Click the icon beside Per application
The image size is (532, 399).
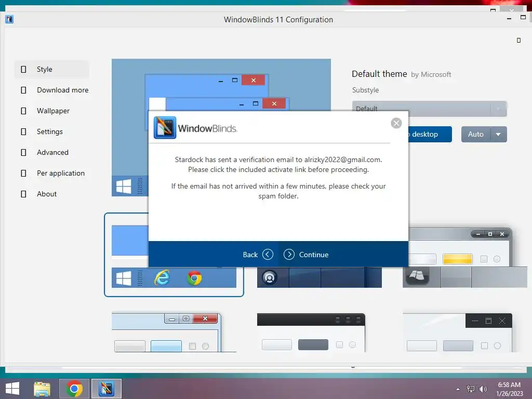coord(23,173)
